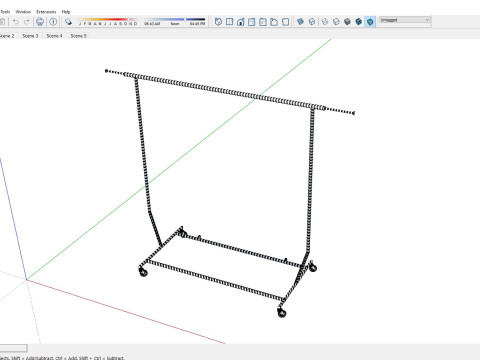
Task: Select the front-right caster wheel of the rack
Action: coord(282,312)
